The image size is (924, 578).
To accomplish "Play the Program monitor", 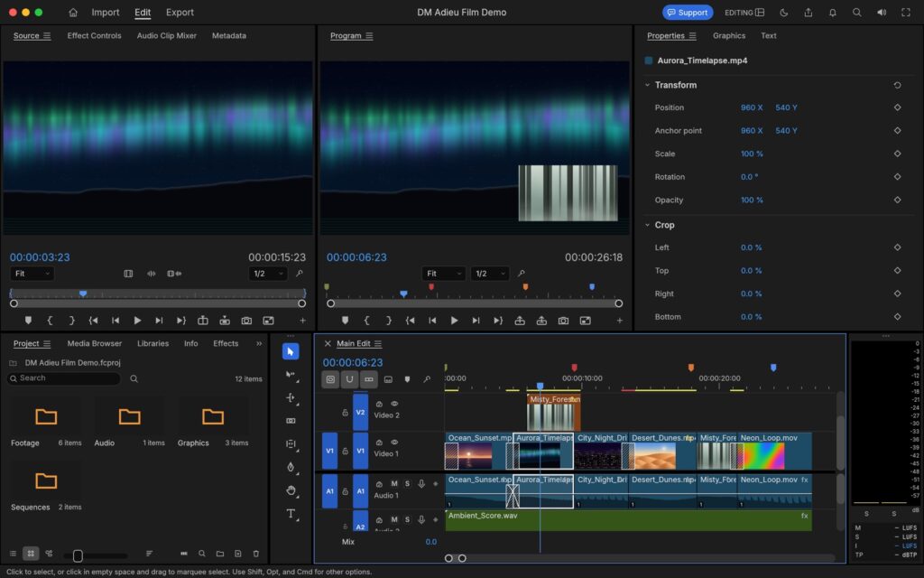I will tap(454, 321).
